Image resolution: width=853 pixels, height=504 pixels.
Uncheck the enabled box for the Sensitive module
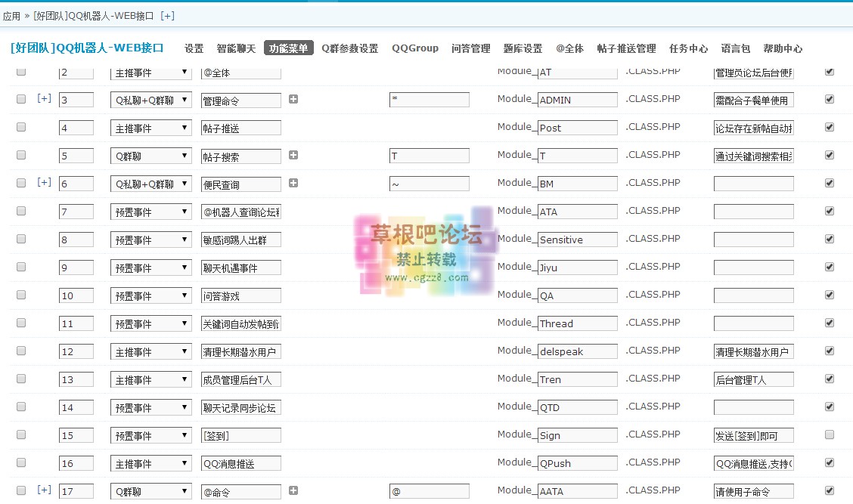click(x=830, y=239)
